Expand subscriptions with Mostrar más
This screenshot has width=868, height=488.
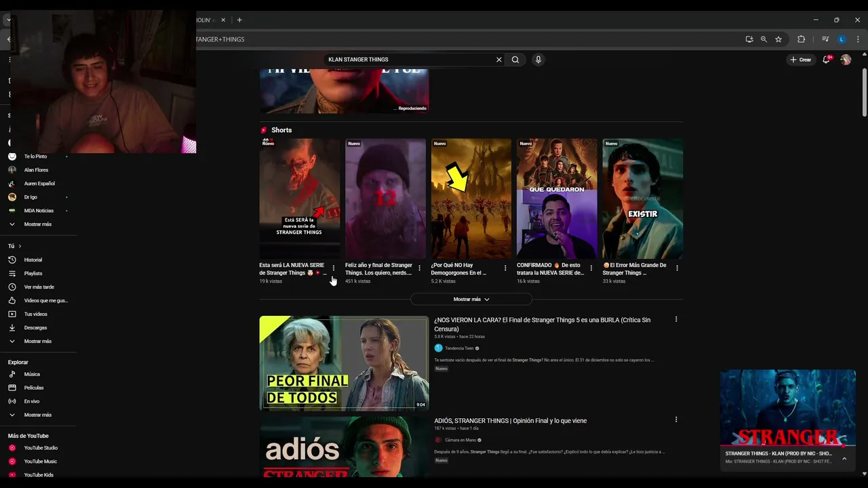point(39,224)
